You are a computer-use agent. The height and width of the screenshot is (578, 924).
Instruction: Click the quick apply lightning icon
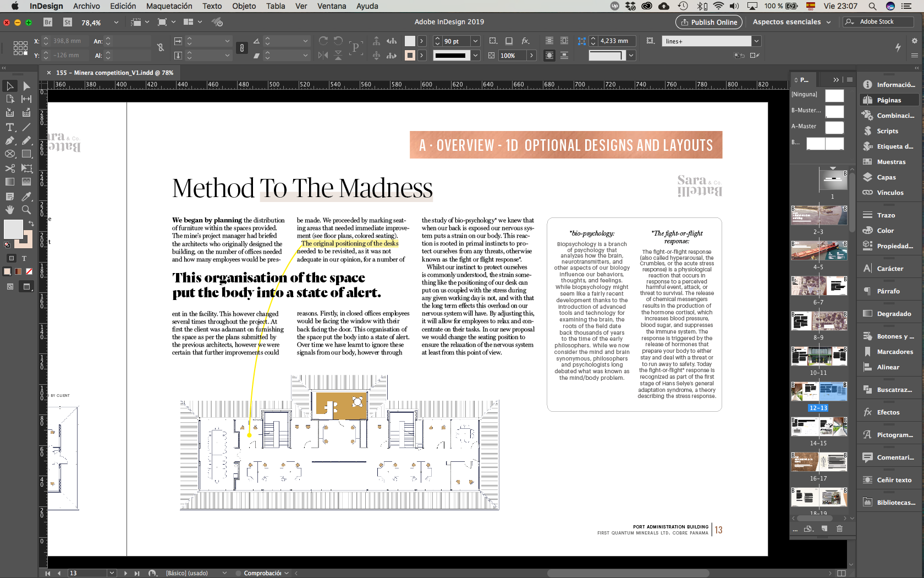coord(898,47)
